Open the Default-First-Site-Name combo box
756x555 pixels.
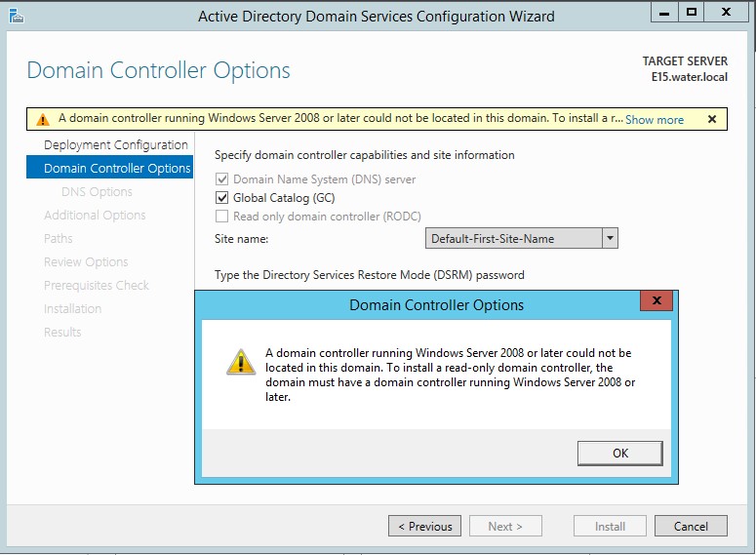[x=521, y=238]
